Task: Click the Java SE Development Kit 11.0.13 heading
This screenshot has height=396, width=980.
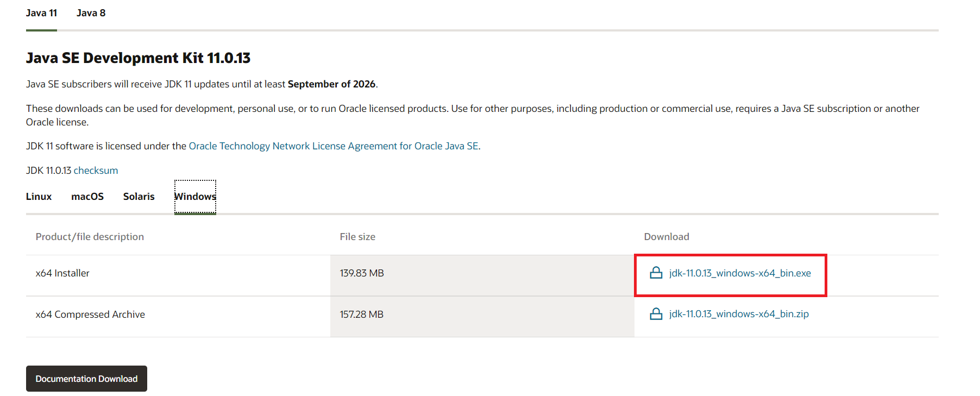Action: point(138,58)
